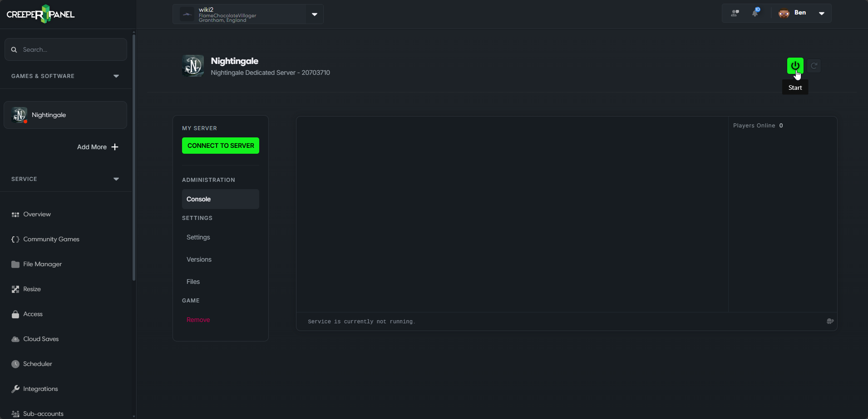Viewport: 868px width, 419px height.
Task: Select Console in the Administration menu
Action: (x=220, y=199)
